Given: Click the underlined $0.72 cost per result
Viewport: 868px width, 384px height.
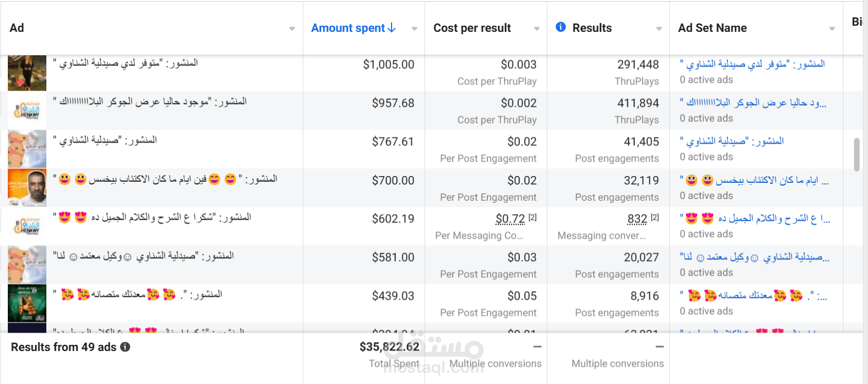Looking at the screenshot, I should (510, 219).
